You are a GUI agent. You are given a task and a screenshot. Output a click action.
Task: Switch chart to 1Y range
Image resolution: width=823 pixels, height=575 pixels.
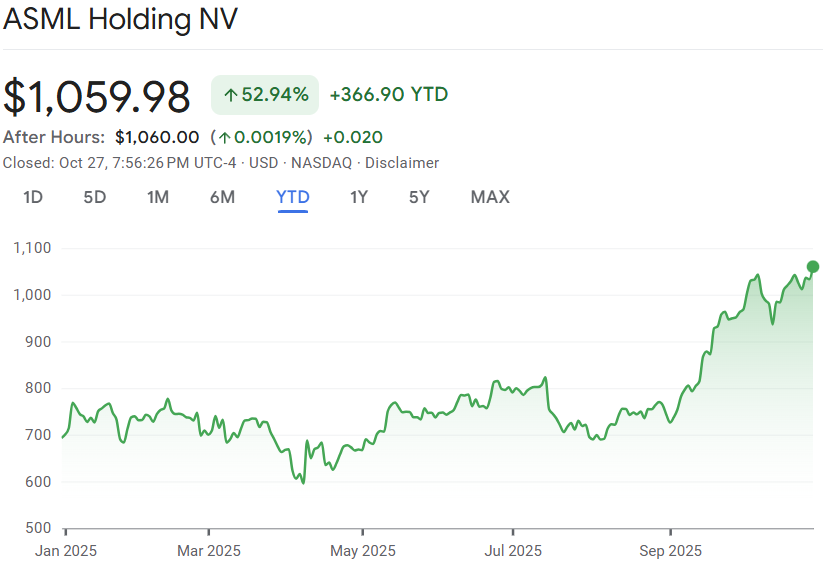click(359, 197)
